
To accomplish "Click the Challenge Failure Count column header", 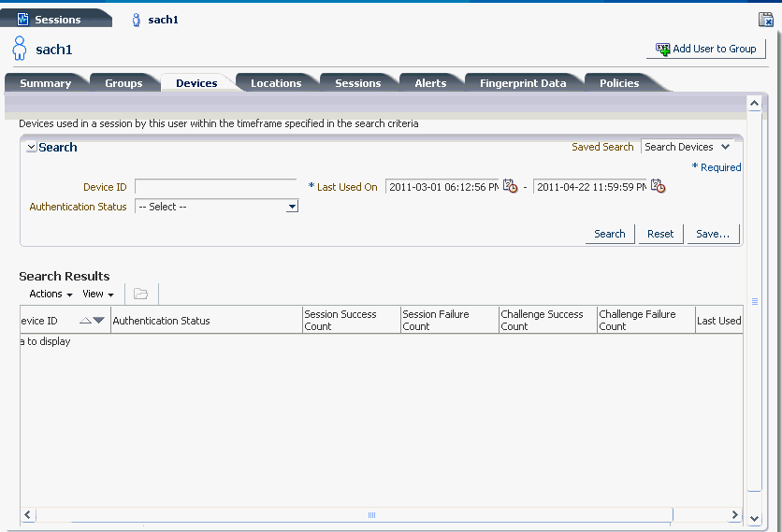I will [x=646, y=320].
